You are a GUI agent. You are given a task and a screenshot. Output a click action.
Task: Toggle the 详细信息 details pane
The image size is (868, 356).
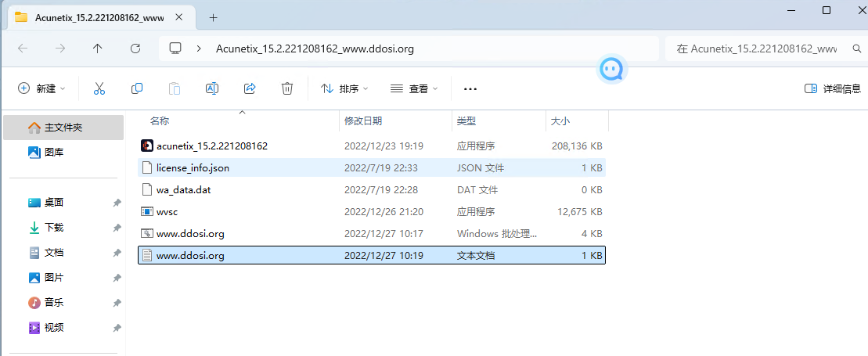coord(833,88)
